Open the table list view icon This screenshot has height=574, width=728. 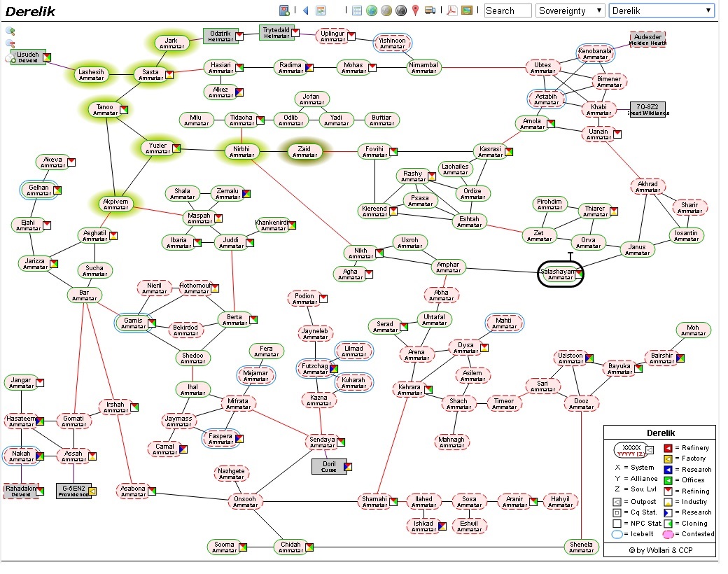(356, 10)
